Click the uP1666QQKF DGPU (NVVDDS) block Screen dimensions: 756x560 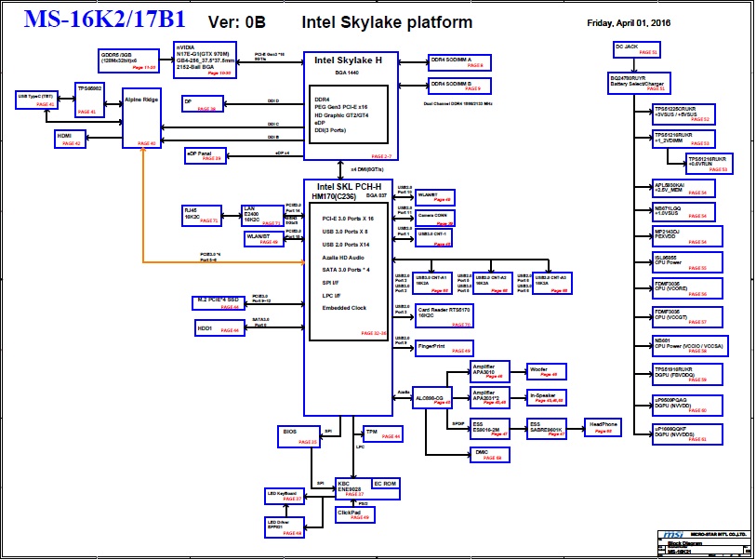[x=687, y=434]
